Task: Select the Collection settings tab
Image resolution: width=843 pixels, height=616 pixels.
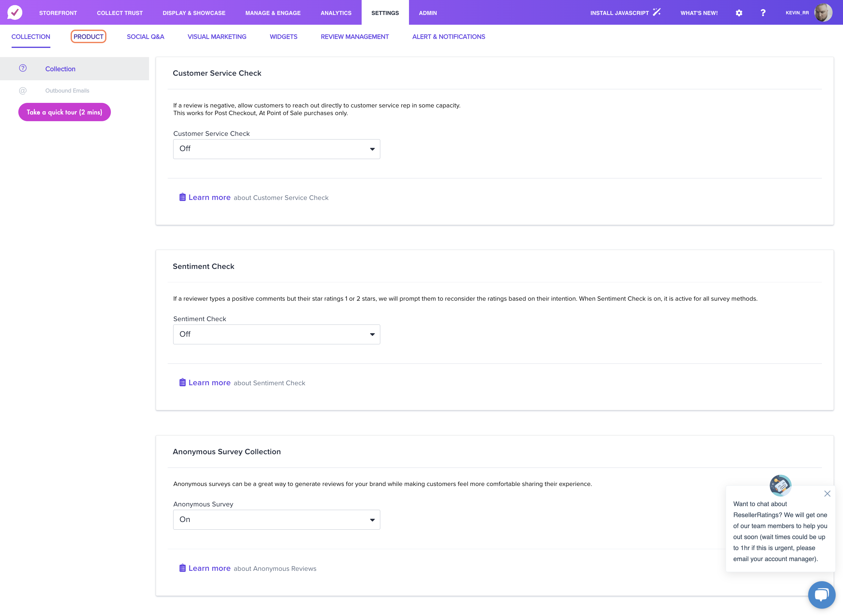Action: click(31, 37)
